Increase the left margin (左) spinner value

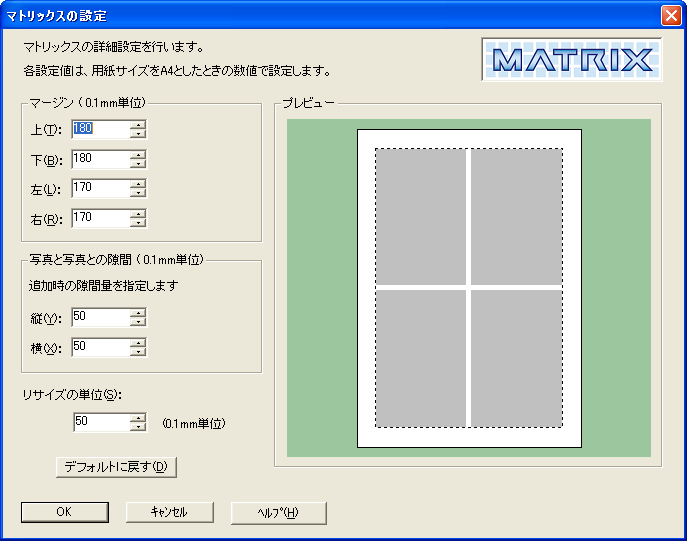[x=139, y=184]
